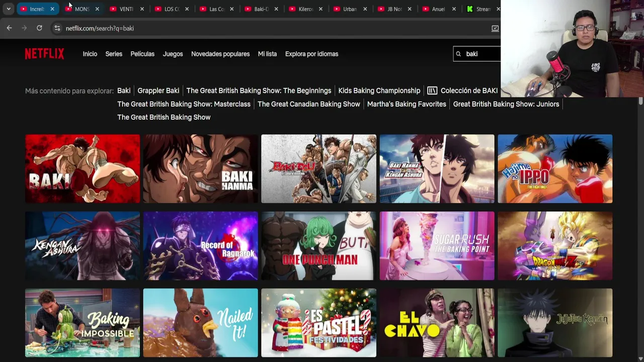Close the VENTI browser tab

(x=142, y=9)
